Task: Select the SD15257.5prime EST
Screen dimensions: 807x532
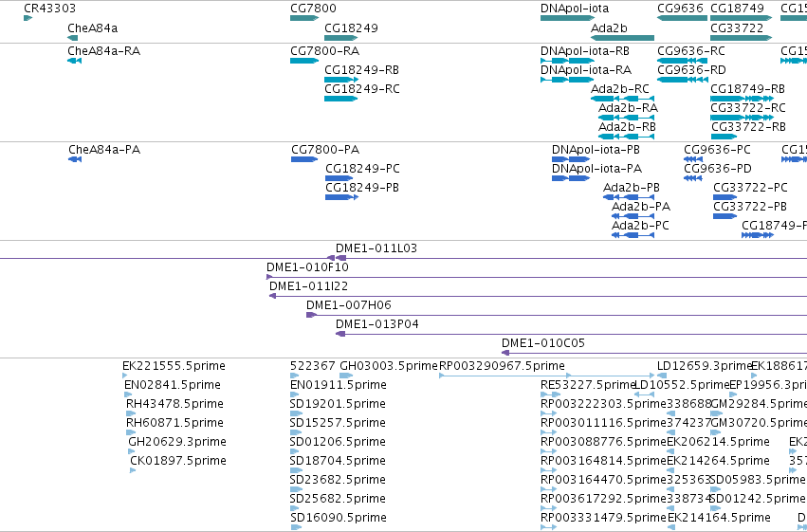Action: (297, 432)
